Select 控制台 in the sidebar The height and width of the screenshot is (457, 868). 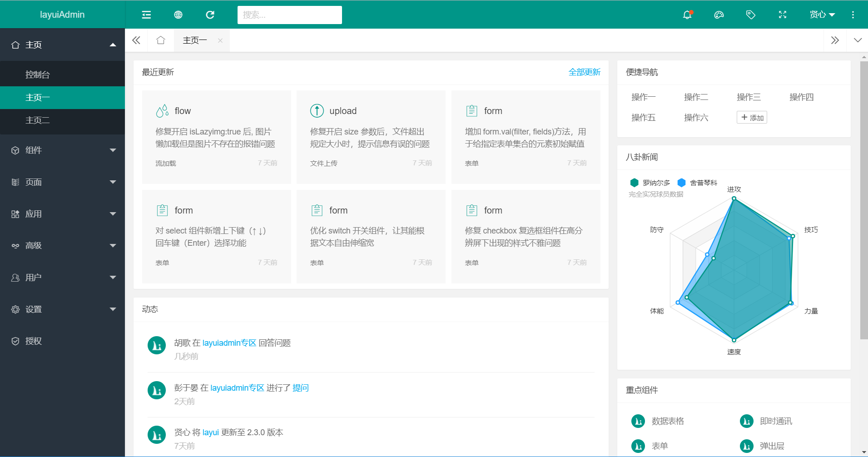[x=62, y=75]
